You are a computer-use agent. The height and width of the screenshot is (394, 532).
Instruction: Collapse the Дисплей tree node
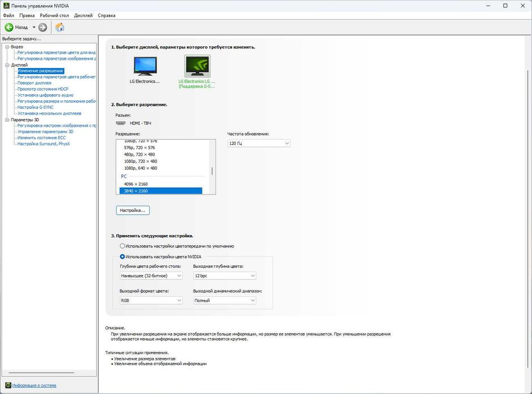(7, 65)
